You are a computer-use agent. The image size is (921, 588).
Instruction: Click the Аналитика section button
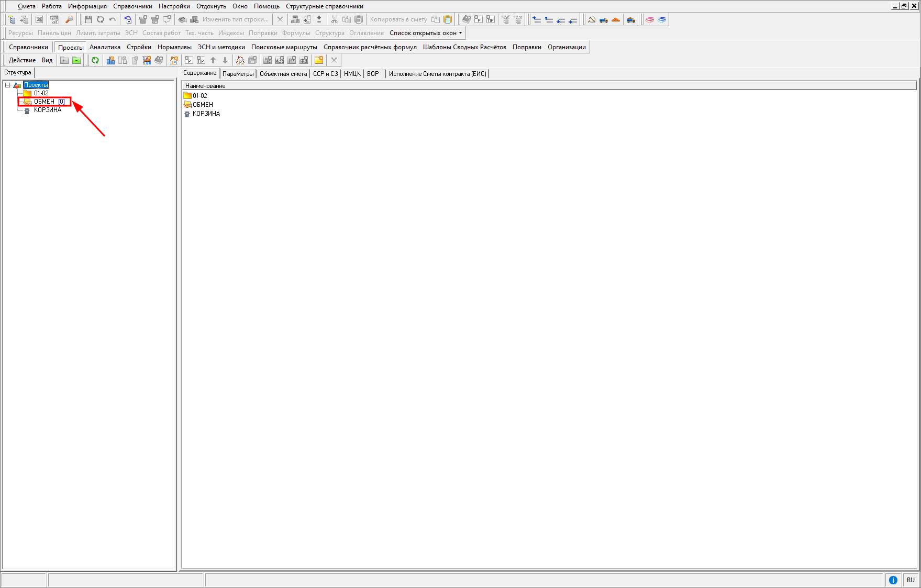tap(105, 47)
